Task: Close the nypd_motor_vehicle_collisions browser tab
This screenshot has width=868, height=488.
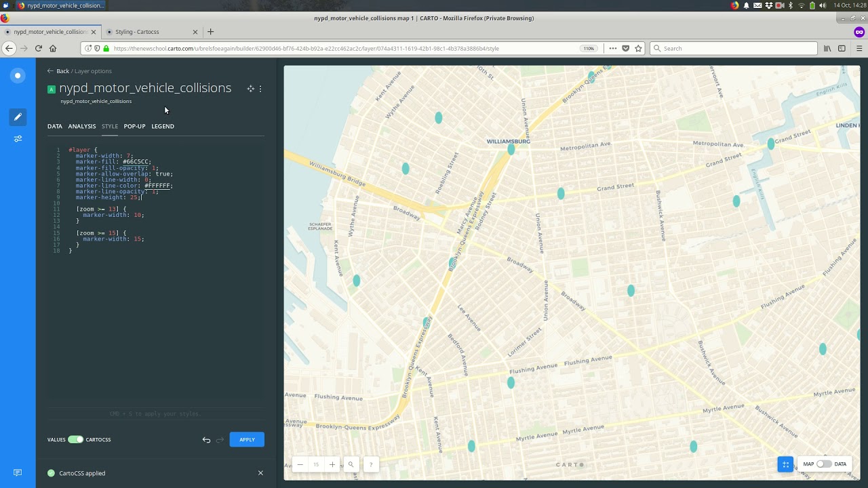Action: coord(93,32)
